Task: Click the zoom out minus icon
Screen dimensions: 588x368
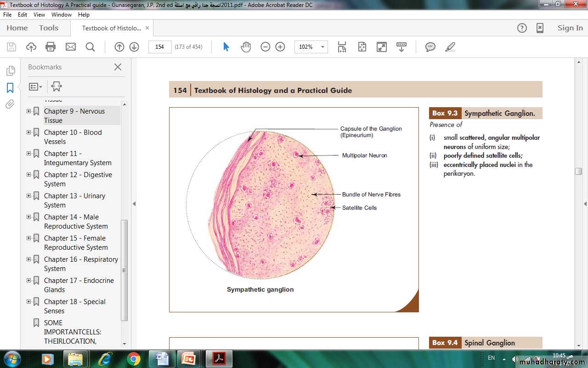Action: (x=266, y=47)
